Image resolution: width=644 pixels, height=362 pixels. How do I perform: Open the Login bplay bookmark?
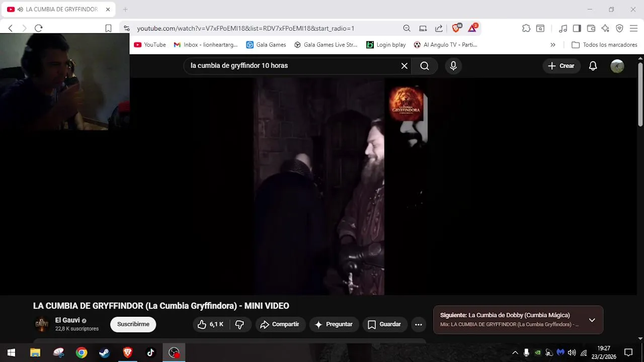pyautogui.click(x=386, y=45)
